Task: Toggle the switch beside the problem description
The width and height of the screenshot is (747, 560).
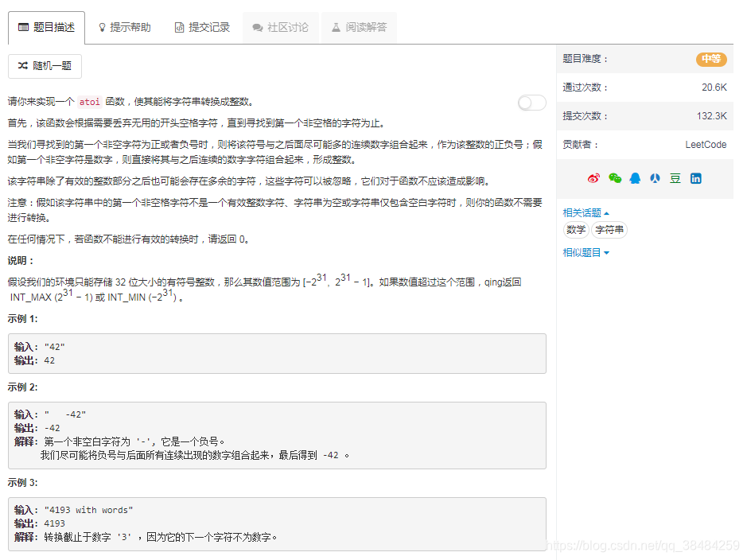Action: 532,103
